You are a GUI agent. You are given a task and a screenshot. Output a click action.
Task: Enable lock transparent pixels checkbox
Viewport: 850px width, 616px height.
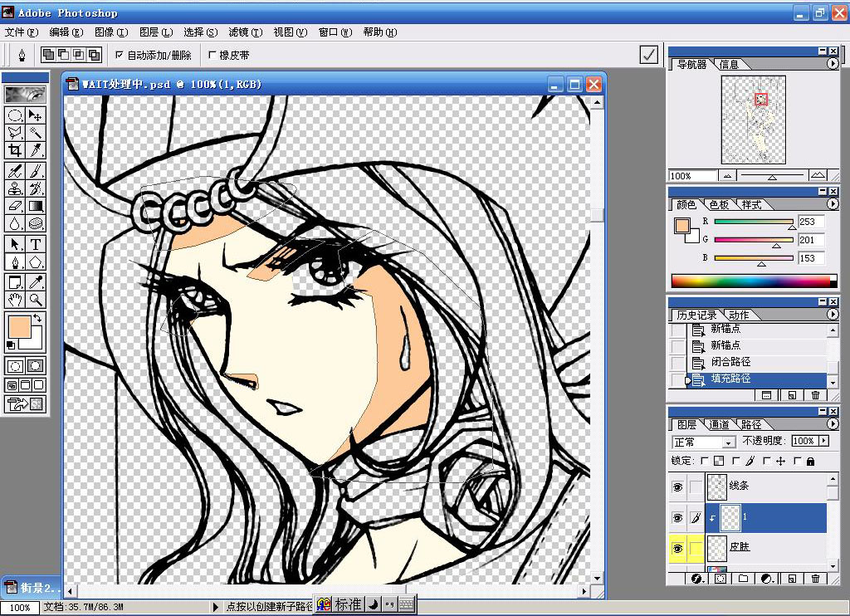(x=704, y=461)
